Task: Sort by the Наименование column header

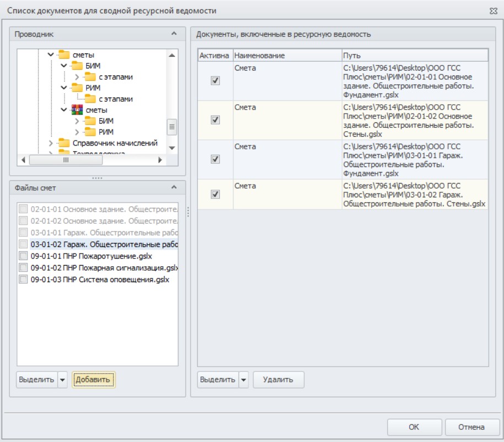Action: click(287, 55)
